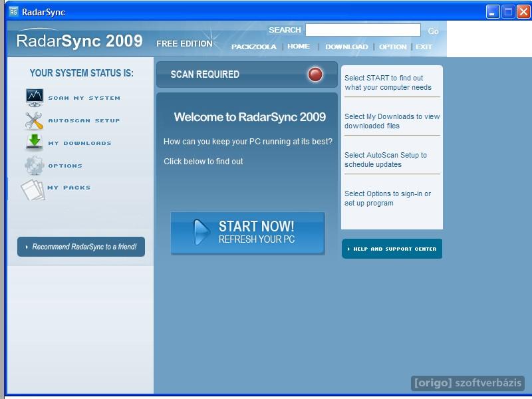Screen dimensions: 532x399
Task: Click 'Your System Status Is:' heading
Action: coord(81,73)
